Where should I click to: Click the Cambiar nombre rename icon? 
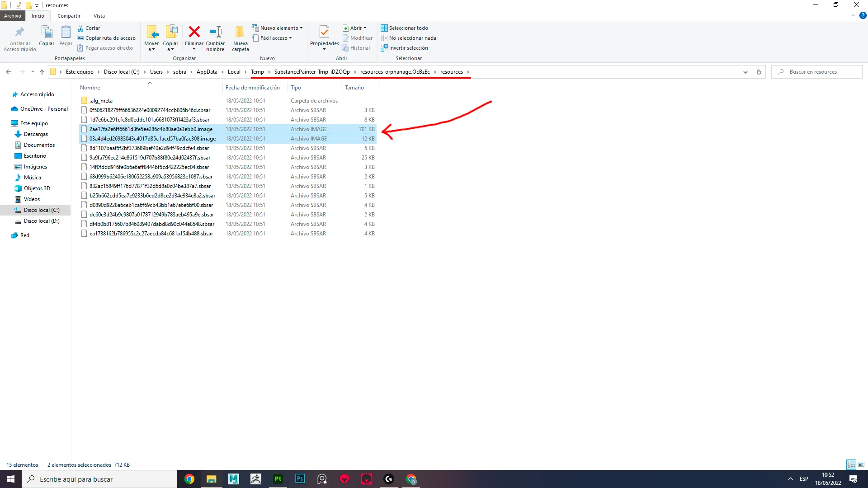(215, 32)
